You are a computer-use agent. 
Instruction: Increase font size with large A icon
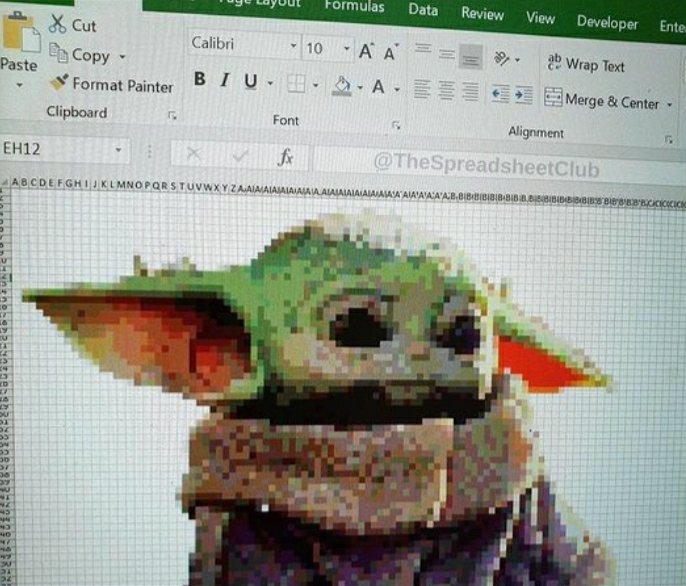[x=367, y=52]
